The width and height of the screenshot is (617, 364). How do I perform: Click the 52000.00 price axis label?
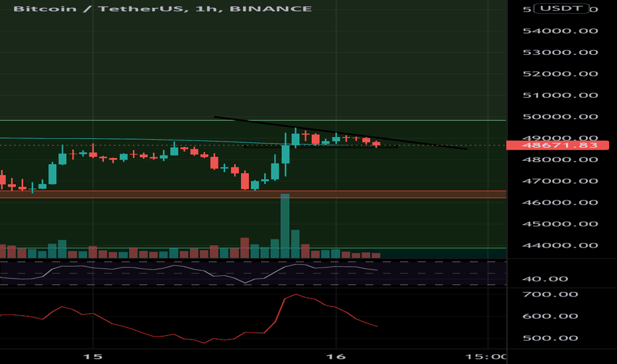560,73
